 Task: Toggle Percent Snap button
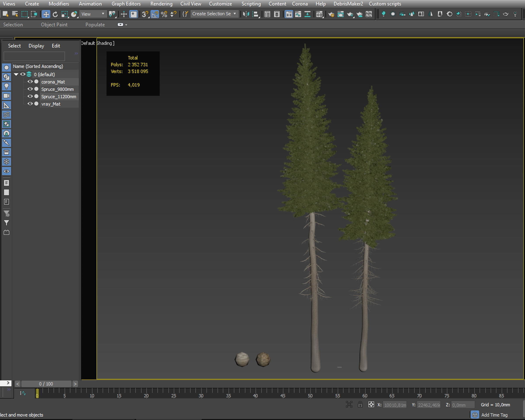tap(164, 14)
